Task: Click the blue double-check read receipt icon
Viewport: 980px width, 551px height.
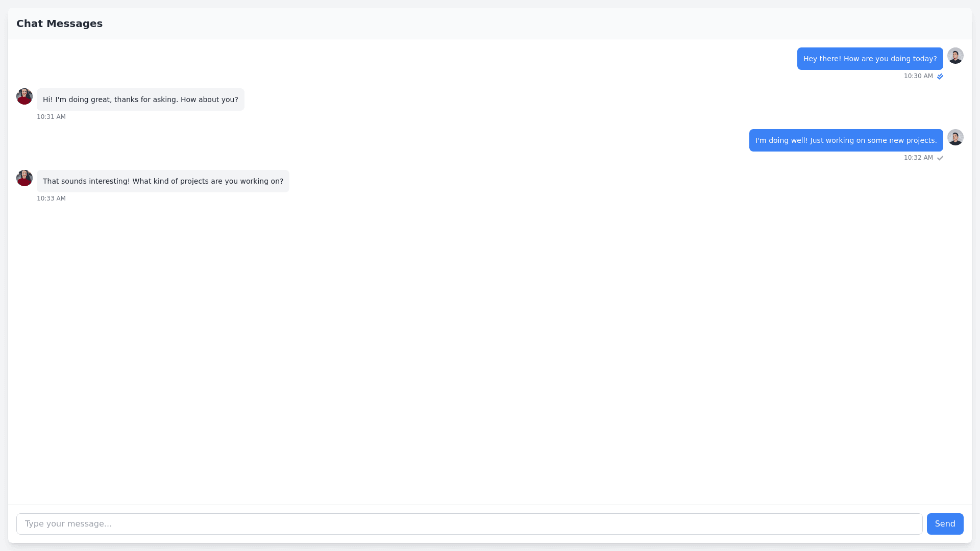Action: (940, 77)
